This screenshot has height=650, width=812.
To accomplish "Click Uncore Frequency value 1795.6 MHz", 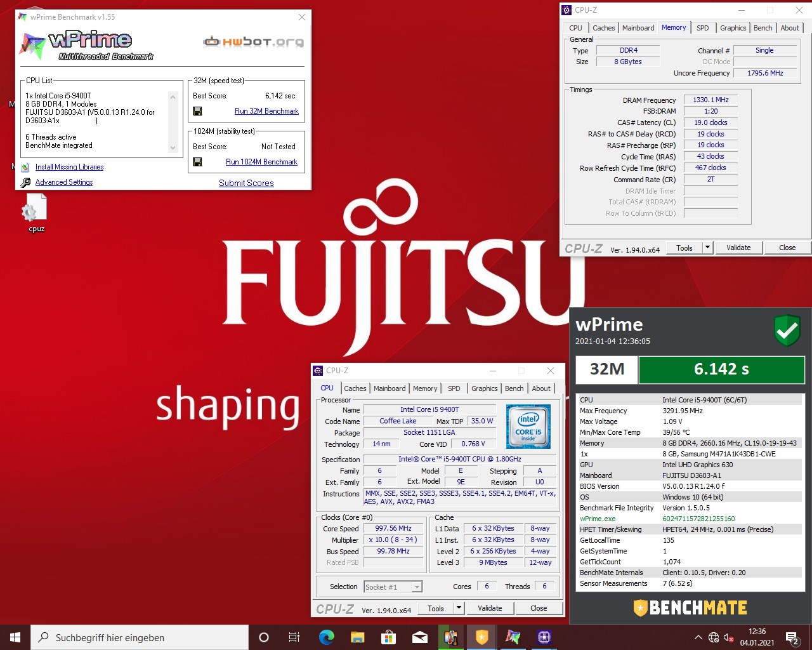I will (x=765, y=73).
